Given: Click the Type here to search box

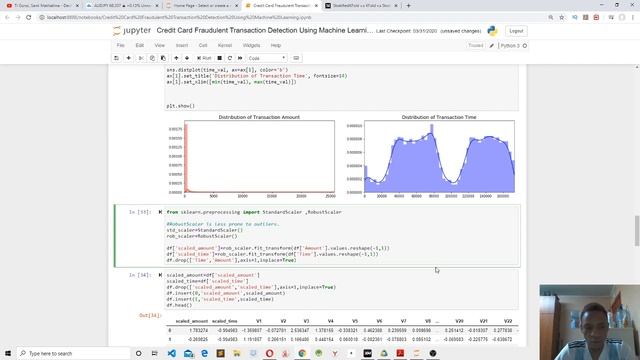Looking at the screenshot, I should click(73, 353).
